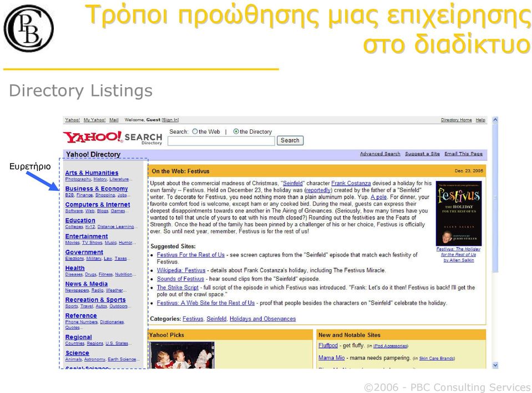Click Fitness subcategory link
Image resolution: width=532 pixels, height=393 pixels.
[x=105, y=274]
